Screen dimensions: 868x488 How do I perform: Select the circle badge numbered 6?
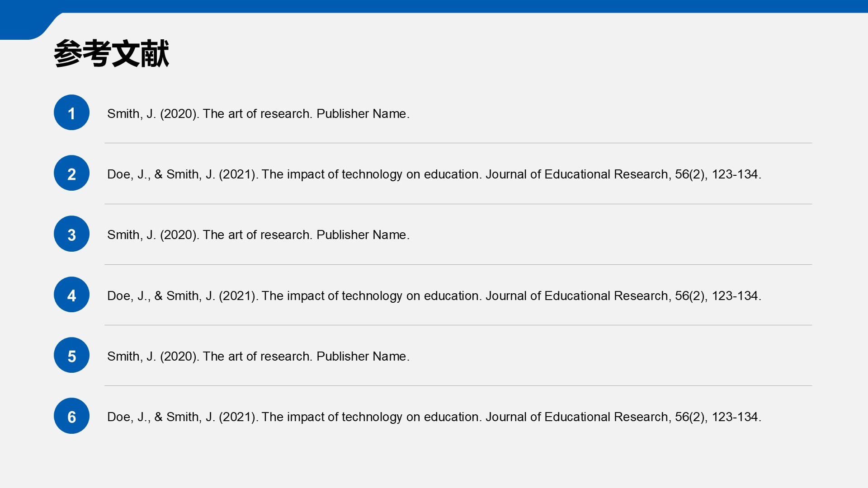tap(71, 416)
